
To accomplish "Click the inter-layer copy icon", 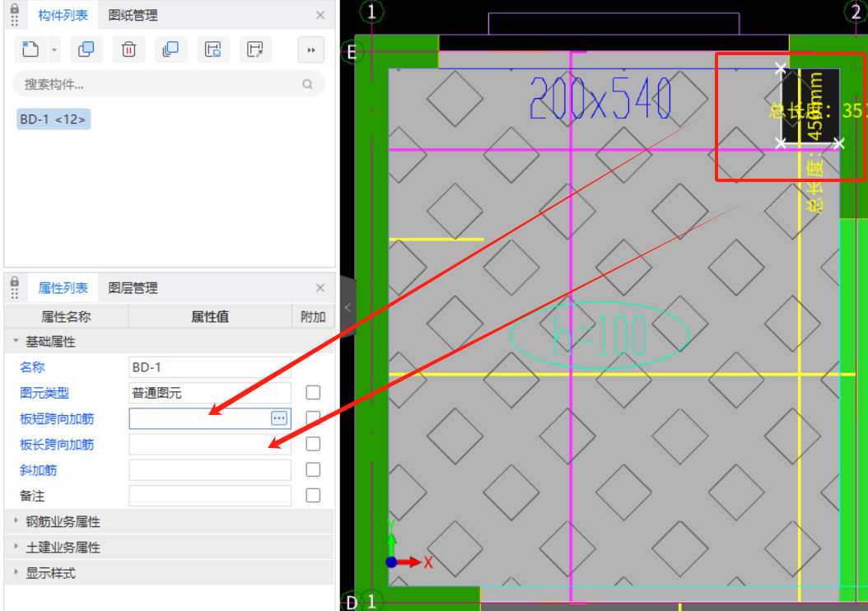I will pyautogui.click(x=170, y=49).
